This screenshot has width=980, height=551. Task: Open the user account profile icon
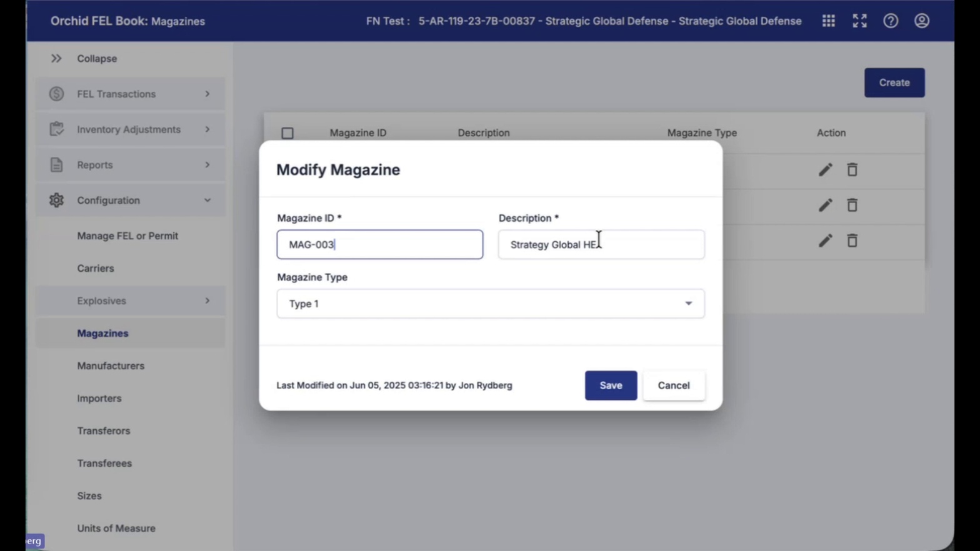(921, 21)
